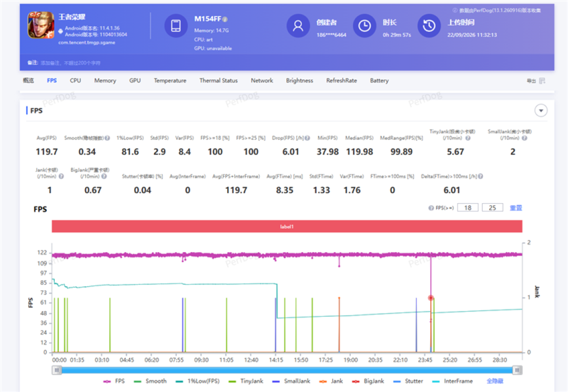Open help icon beside TinyJank metric
568x392 pixels.
point(468,138)
